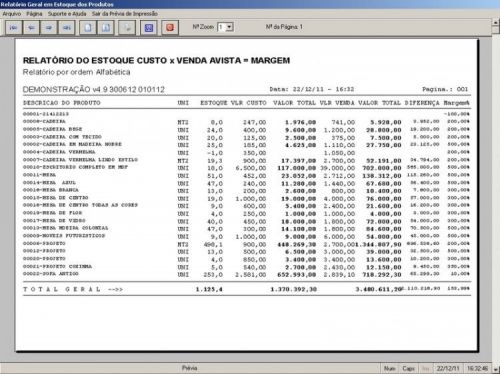Click the vertical scrollbar down arrow
This screenshot has width=500, height=374.
[x=496, y=369]
